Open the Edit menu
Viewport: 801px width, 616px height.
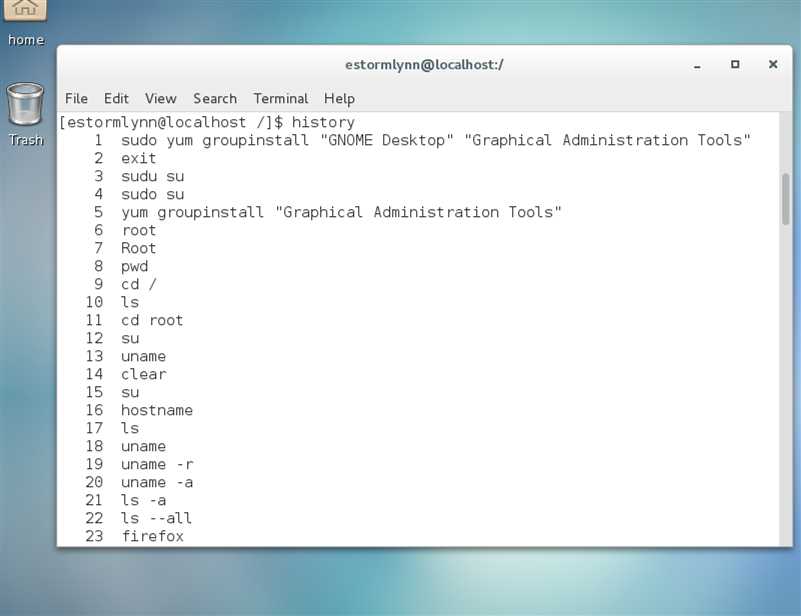(116, 99)
